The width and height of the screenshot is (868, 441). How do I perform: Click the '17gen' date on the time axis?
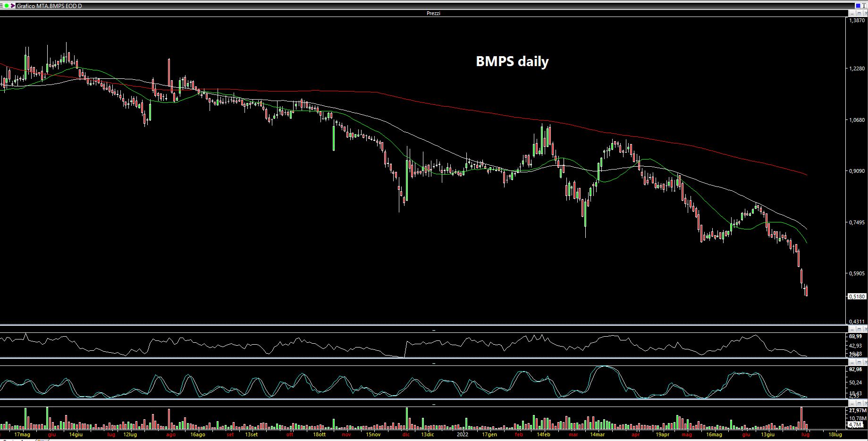[x=489, y=434]
